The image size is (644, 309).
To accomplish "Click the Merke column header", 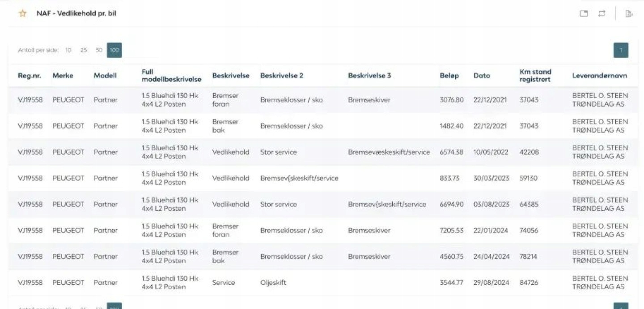I will click(63, 76).
